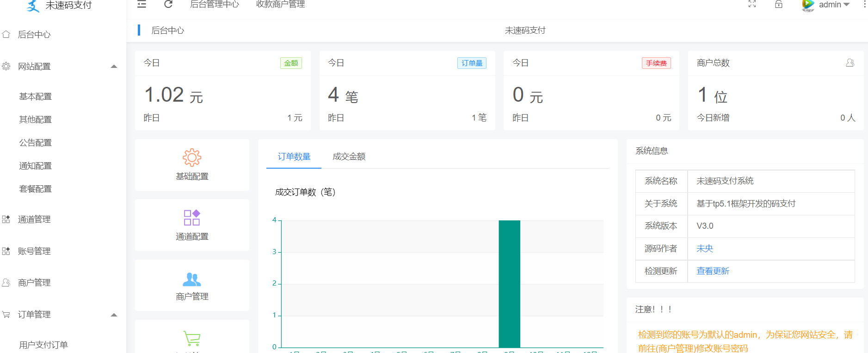
Task: Open 商户管理 text in the sidebar
Action: (34, 282)
